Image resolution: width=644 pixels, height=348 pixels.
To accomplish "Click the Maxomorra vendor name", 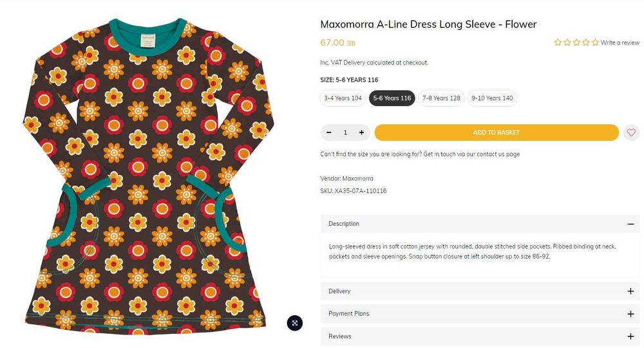I will (357, 178).
